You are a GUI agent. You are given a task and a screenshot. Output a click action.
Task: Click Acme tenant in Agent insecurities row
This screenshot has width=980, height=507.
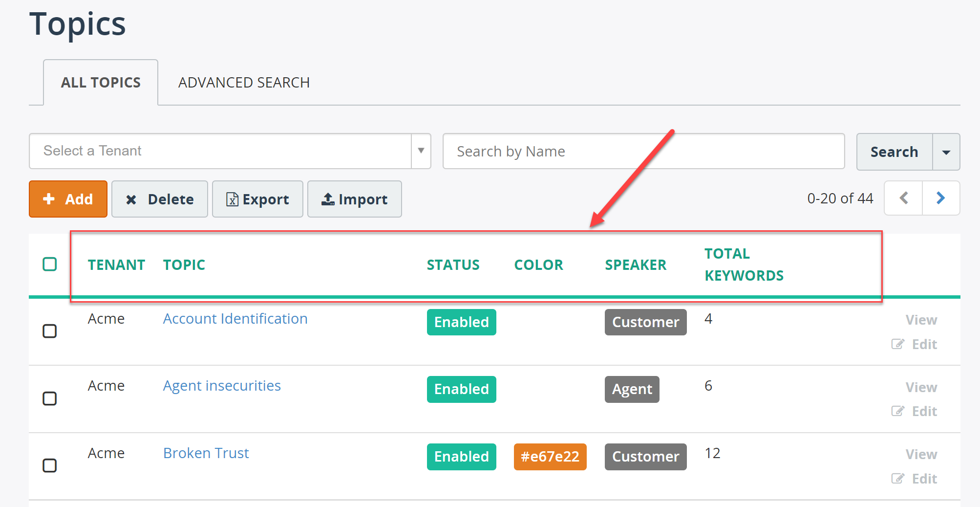tap(106, 386)
